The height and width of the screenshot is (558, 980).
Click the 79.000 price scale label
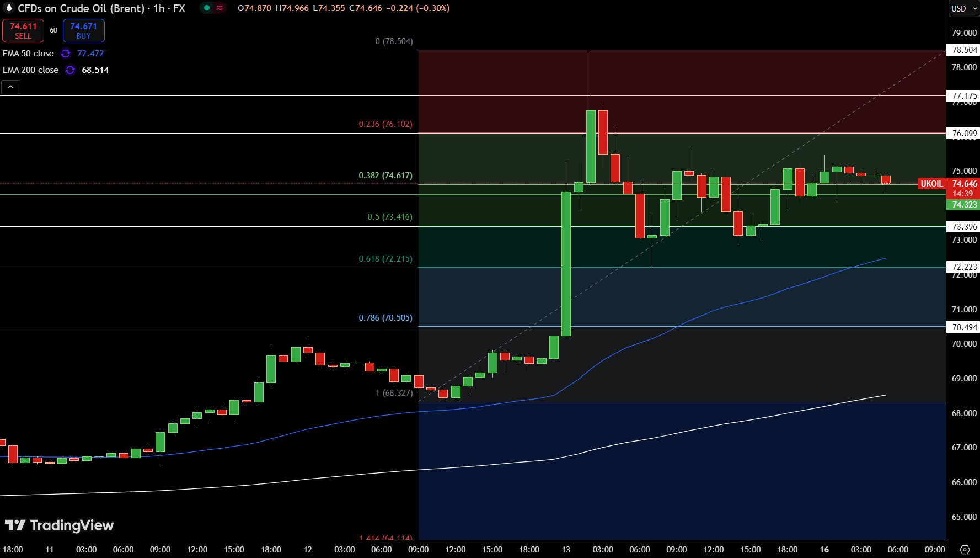(x=964, y=33)
